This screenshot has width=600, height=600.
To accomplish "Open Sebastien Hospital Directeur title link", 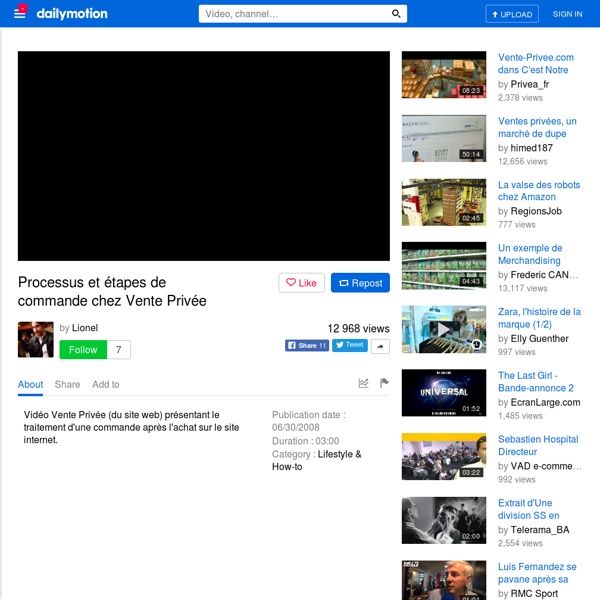I will coord(538,445).
